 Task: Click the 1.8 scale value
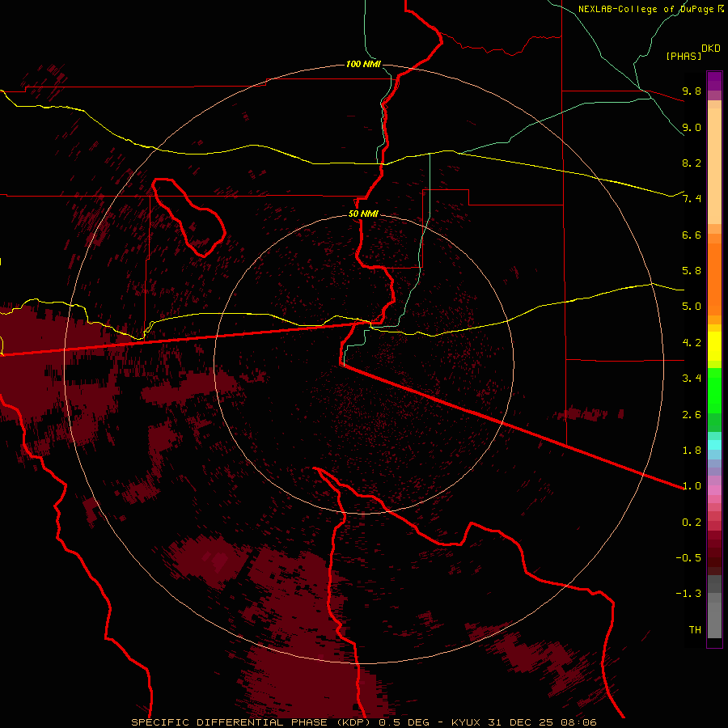(692, 451)
